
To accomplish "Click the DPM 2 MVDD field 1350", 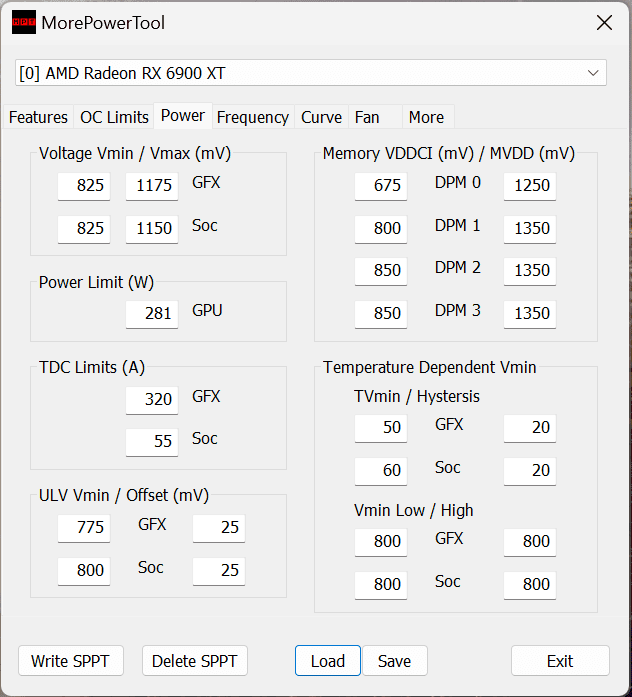I will point(530,271).
